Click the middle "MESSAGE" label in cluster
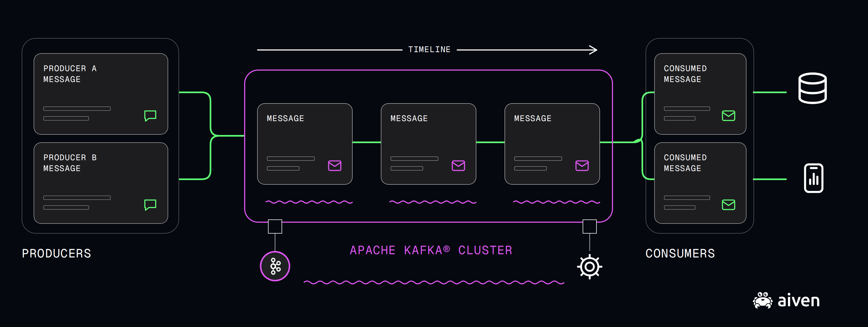Screen dimensions: 868x327 [x=409, y=118]
